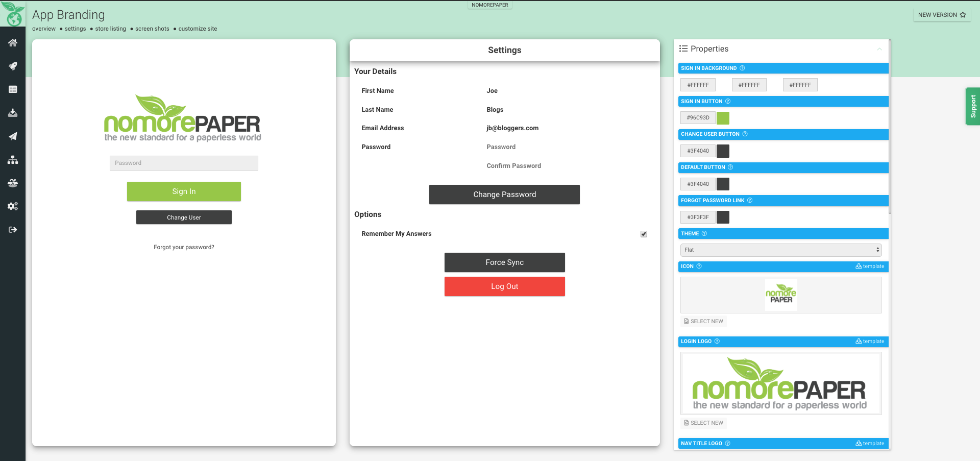This screenshot has height=461, width=980.
Task: Open the Home icon in the sidebar
Action: point(13,43)
